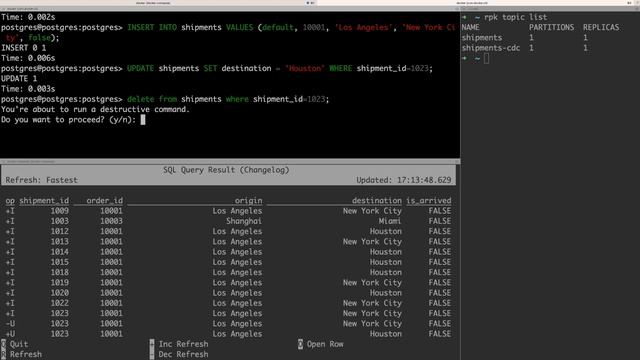The height and width of the screenshot is (360, 640).
Task: Select the 'shipments' topic name
Action: 482,38
